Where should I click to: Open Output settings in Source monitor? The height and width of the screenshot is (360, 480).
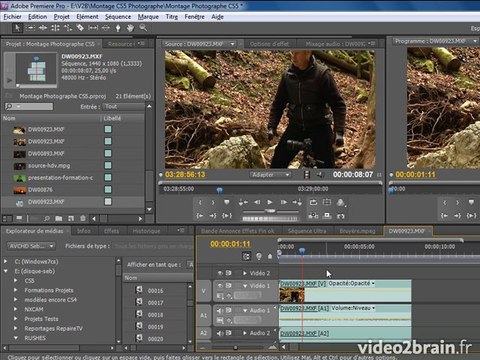click(x=341, y=202)
